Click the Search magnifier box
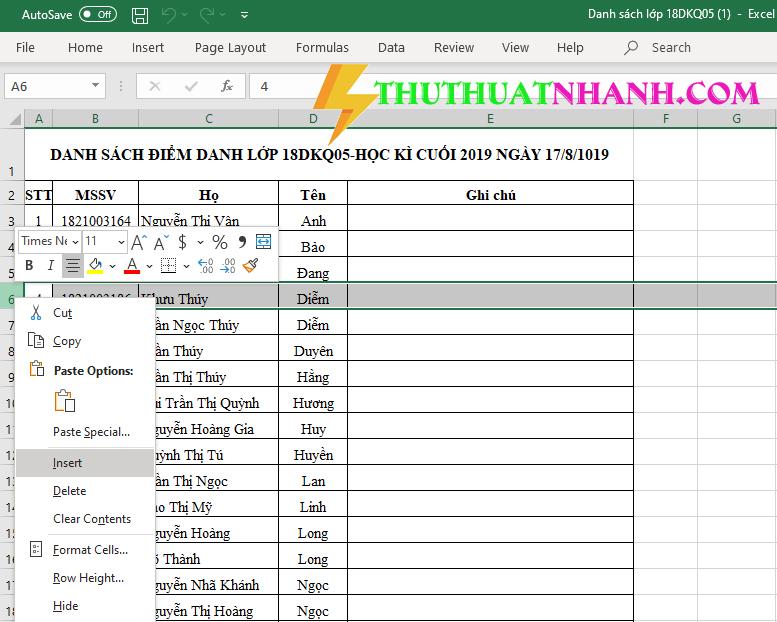The image size is (777, 622). click(x=658, y=48)
